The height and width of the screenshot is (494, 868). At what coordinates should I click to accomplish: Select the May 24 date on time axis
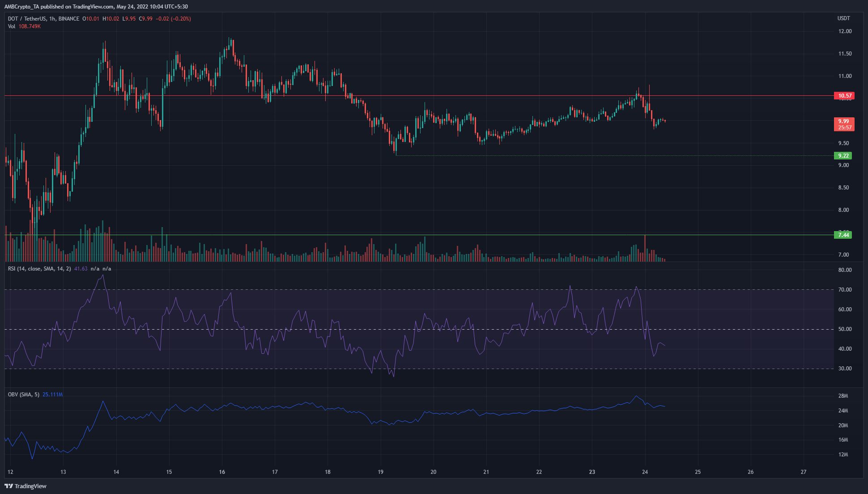click(644, 472)
